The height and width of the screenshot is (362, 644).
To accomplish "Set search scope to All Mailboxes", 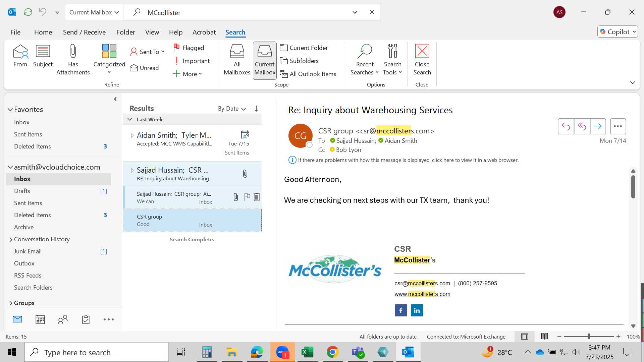I will tap(237, 60).
